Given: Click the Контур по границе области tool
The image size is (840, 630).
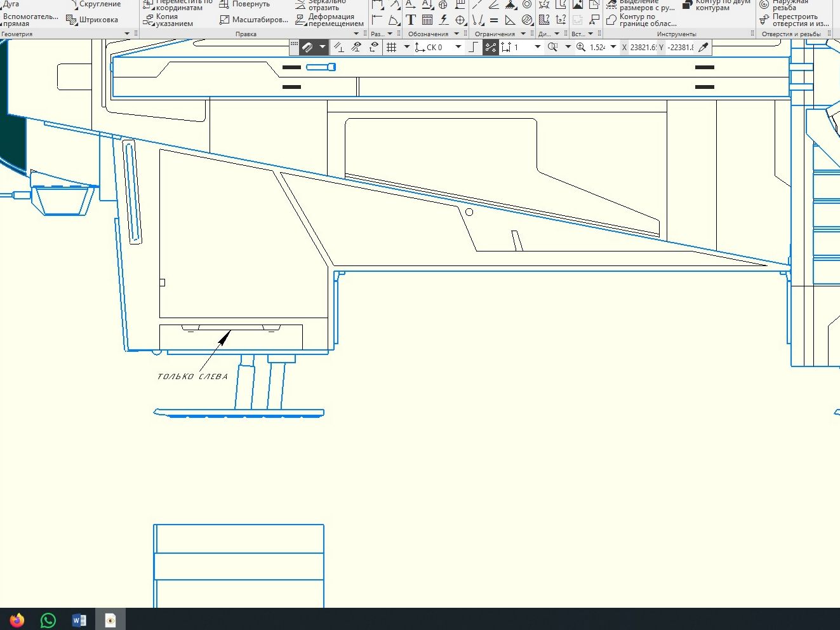Looking at the screenshot, I should [x=642, y=20].
